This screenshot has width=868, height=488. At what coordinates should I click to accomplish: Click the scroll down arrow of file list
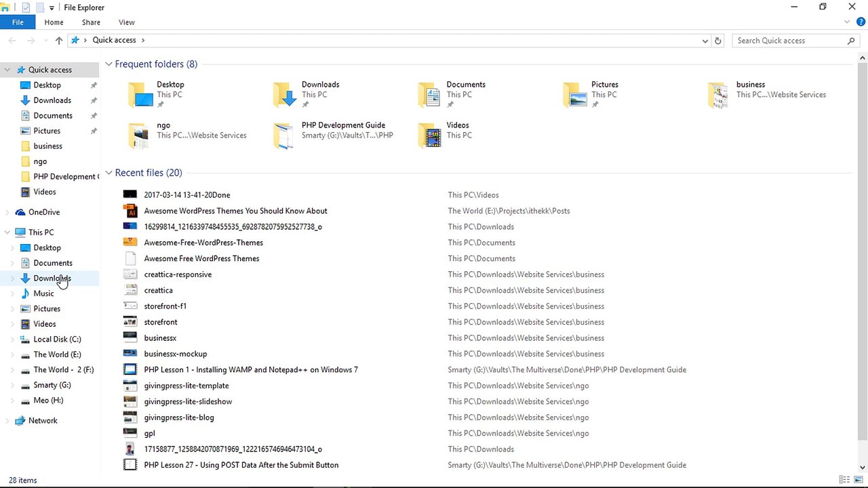point(862,467)
